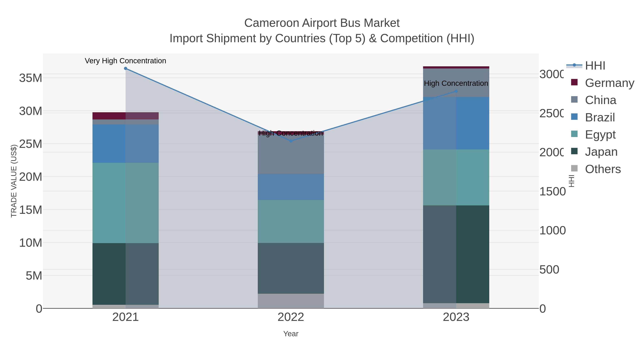Click the Germany segment in 2021 bar
This screenshot has height=362, width=644.
coord(126,116)
